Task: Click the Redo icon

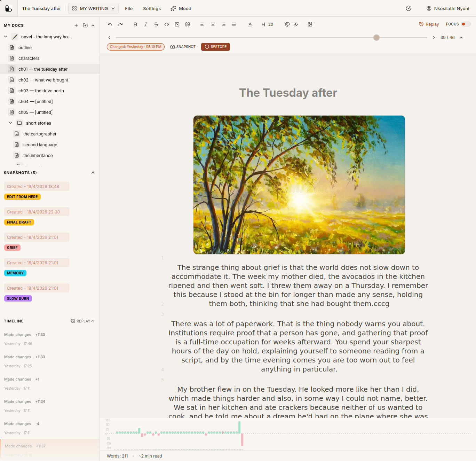Action: click(120, 24)
